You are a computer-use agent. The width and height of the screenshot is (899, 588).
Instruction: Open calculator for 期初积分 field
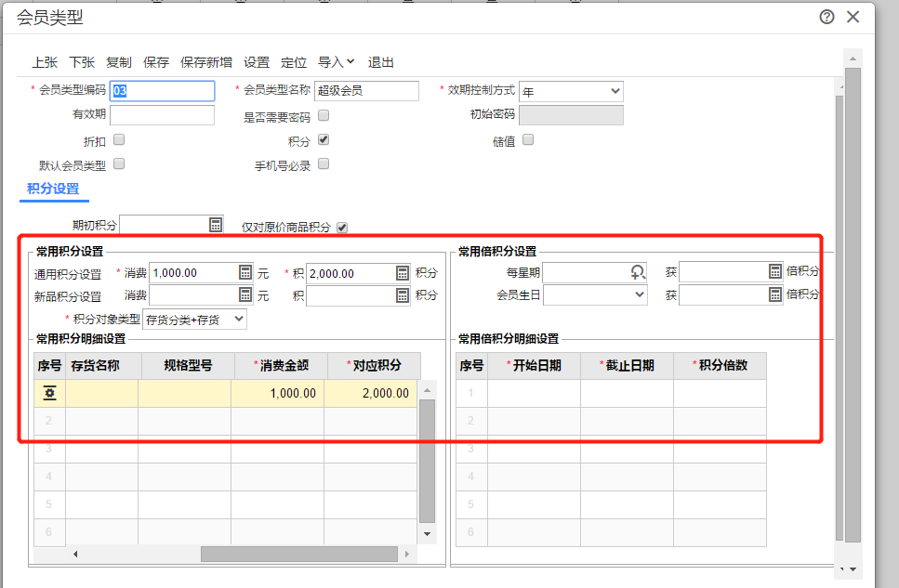[x=216, y=225]
